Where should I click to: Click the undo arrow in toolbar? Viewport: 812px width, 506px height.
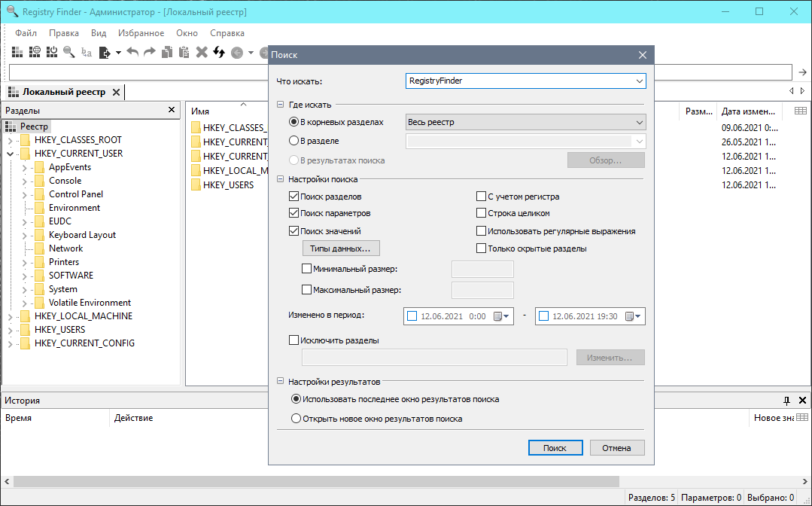[x=132, y=52]
